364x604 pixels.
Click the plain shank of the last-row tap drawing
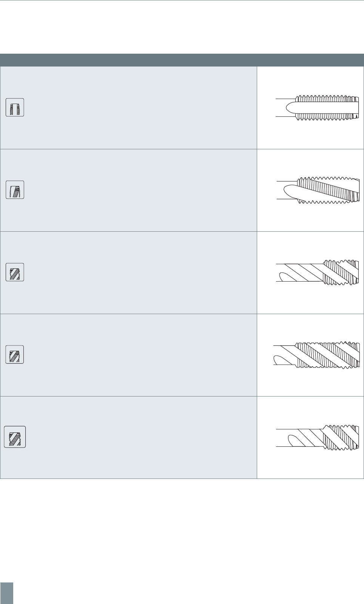click(298, 438)
